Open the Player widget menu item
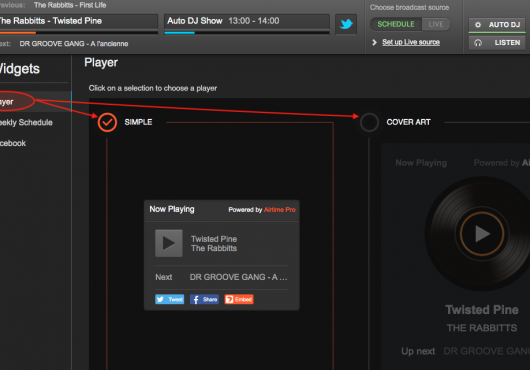The image size is (530, 370). coord(35,102)
